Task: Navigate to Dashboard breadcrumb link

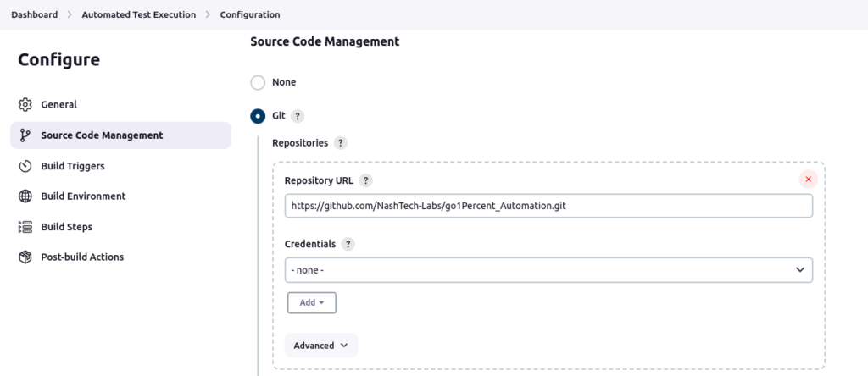Action: coord(35,14)
